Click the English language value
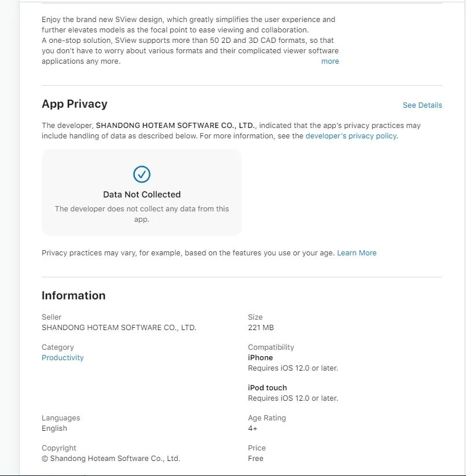 pos(54,429)
